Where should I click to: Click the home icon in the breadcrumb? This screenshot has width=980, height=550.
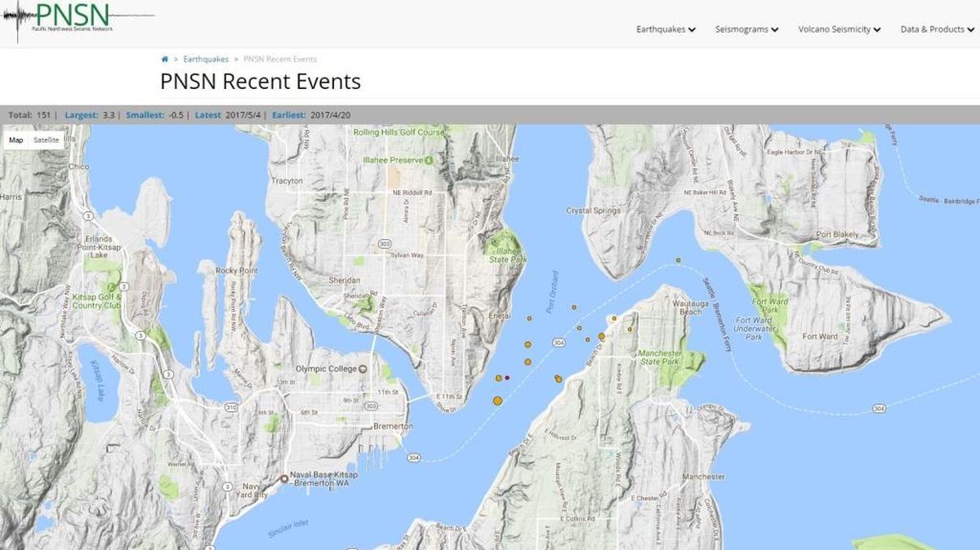(x=164, y=59)
